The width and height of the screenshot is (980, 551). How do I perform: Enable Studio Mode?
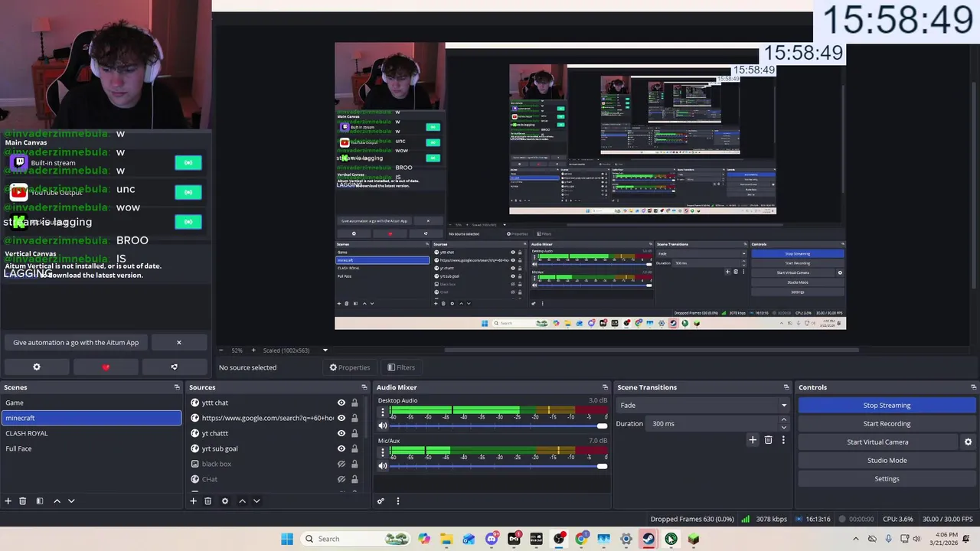tap(887, 461)
